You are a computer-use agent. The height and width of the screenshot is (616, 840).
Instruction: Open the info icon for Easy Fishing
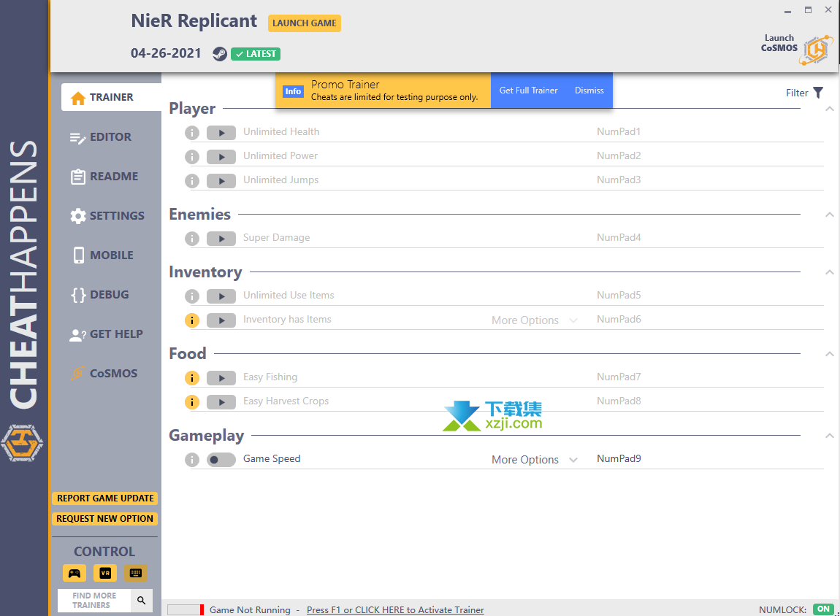tap(192, 378)
